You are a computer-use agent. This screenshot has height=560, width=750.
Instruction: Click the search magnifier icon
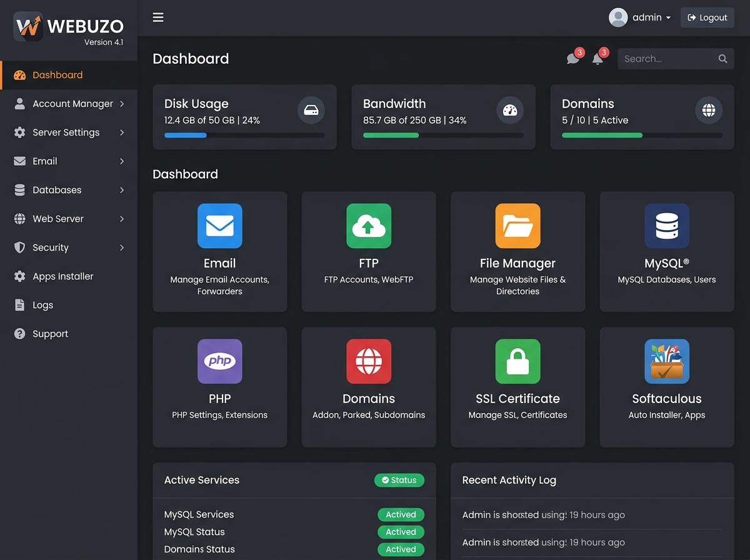(x=722, y=59)
